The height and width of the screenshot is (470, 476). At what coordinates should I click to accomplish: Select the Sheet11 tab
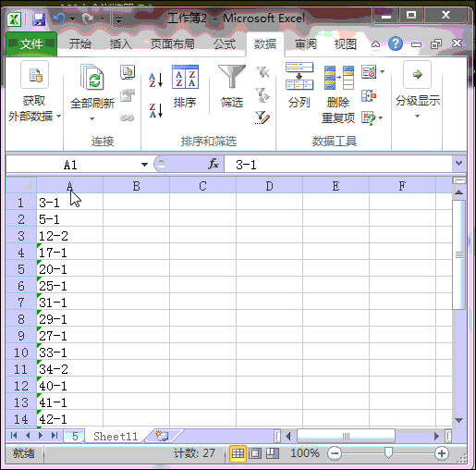click(x=116, y=436)
